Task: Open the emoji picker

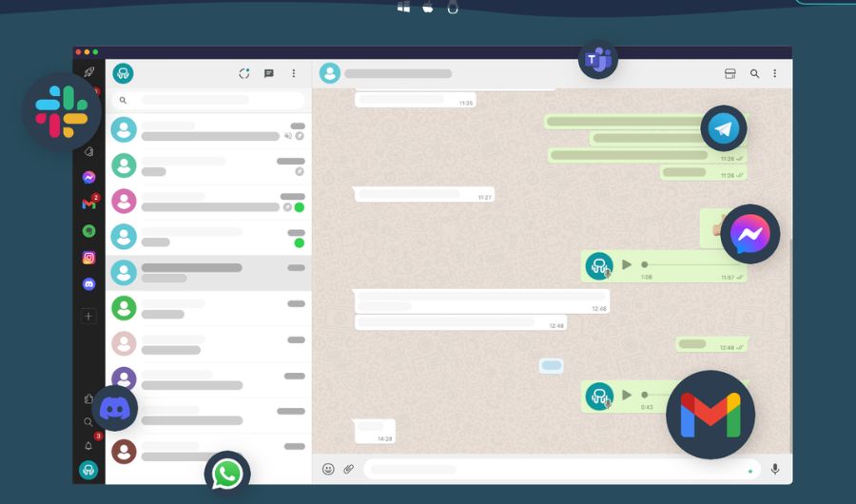Action: (x=328, y=469)
